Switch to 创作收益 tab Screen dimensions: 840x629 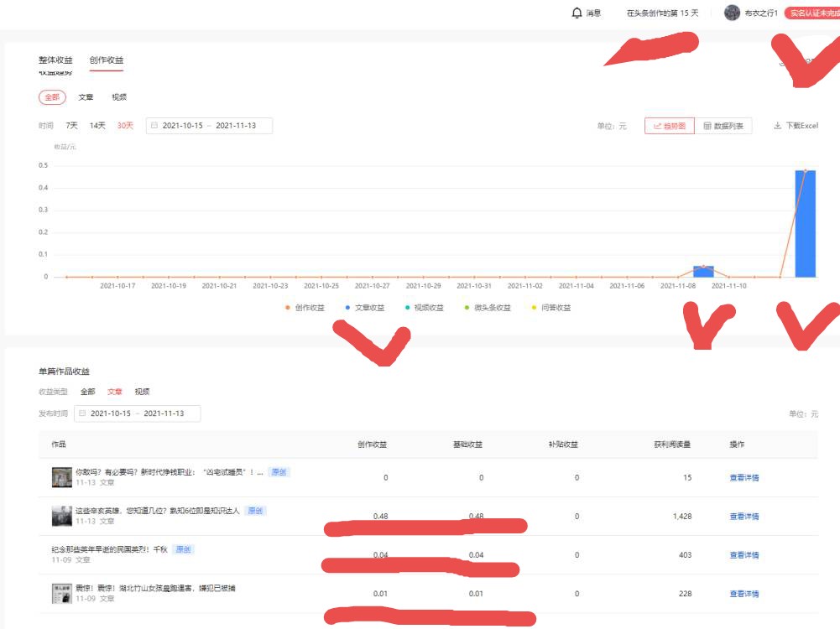106,60
